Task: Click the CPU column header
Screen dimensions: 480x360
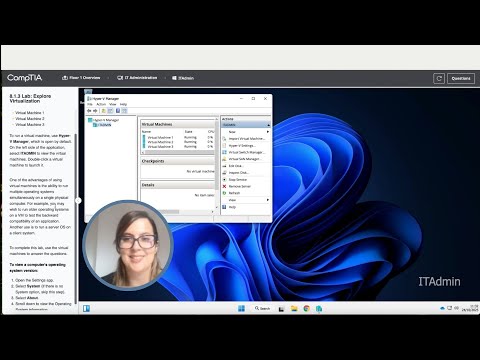Action: pos(211,132)
